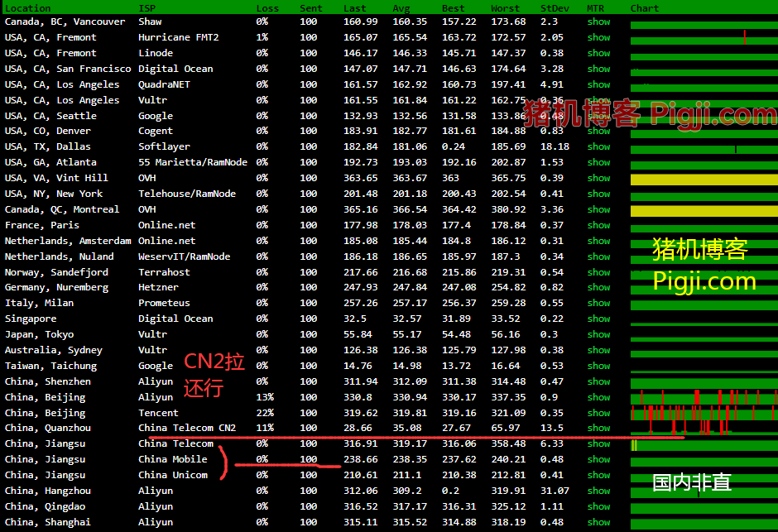The width and height of the screenshot is (778, 532).
Task: Select the 31.07 StDev value for Hangzhou
Action: pyautogui.click(x=555, y=491)
